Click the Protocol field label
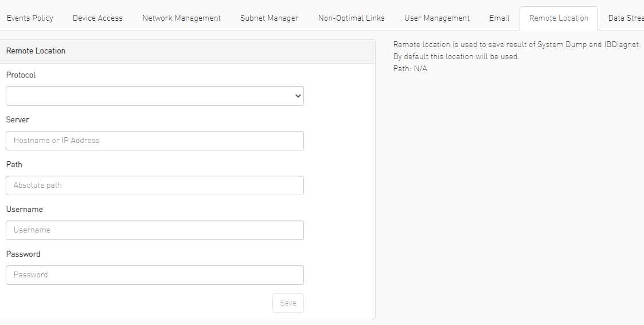This screenshot has width=644, height=325. click(x=21, y=75)
